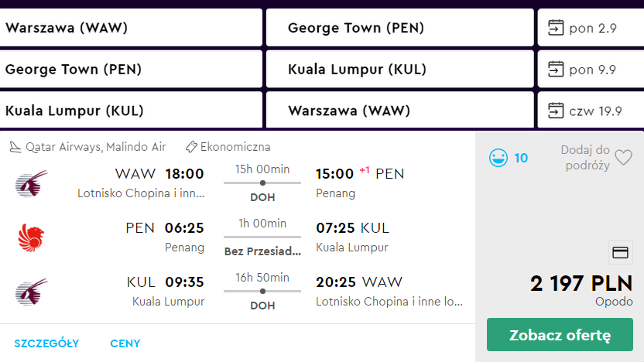Click the blue smiley rating icon

point(498,158)
